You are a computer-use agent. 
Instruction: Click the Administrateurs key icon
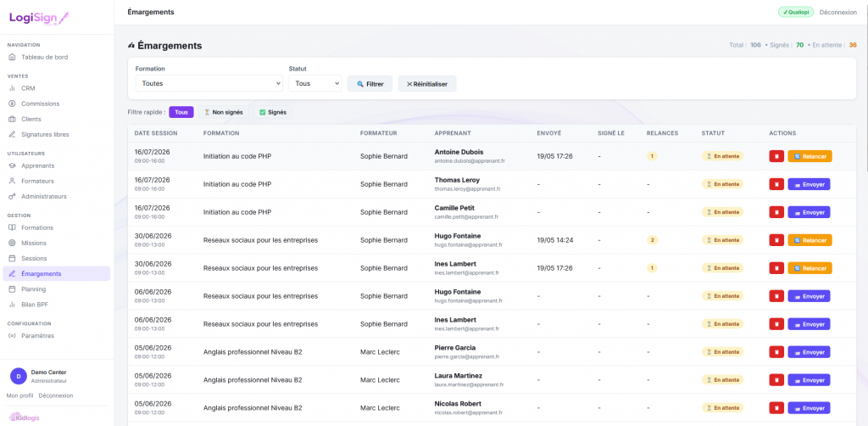tap(12, 197)
